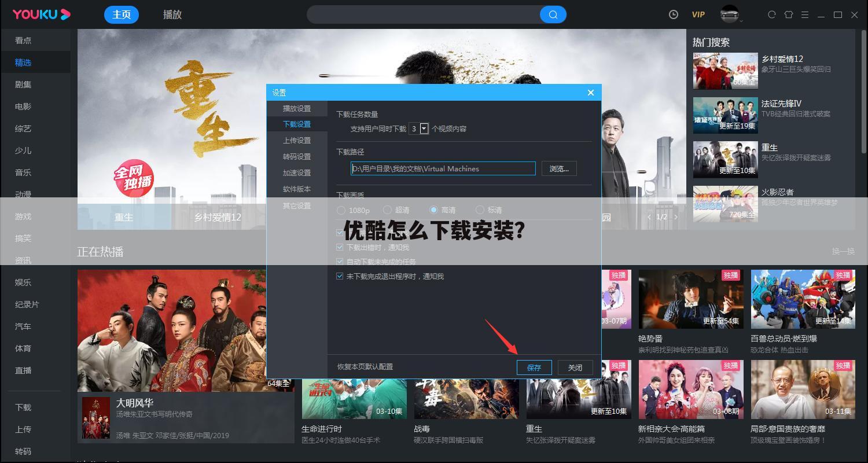Click the YOUKU logo
This screenshot has width=868, height=463.
click(42, 14)
